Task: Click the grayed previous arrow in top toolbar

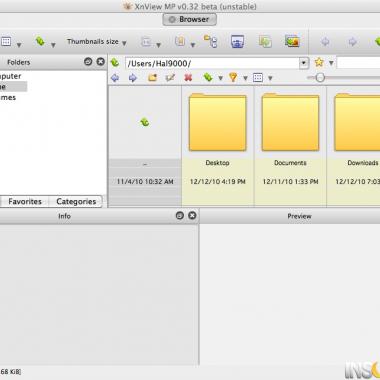Action: click(325, 42)
